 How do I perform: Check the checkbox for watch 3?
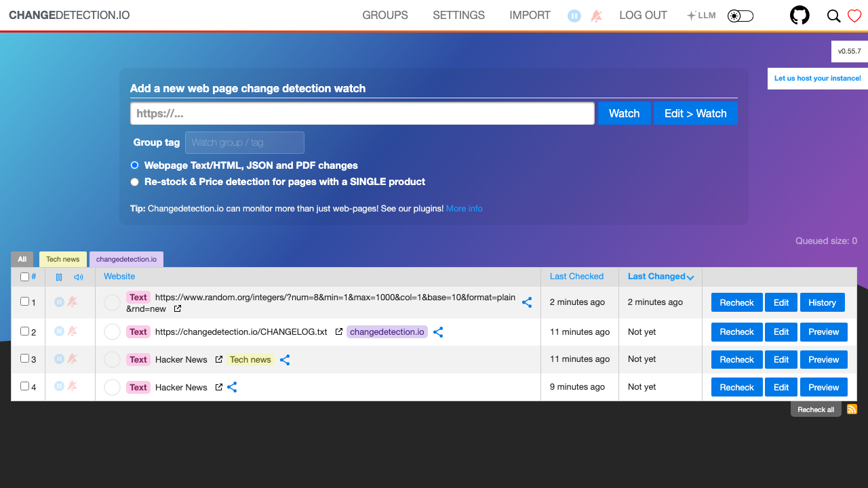(x=25, y=359)
